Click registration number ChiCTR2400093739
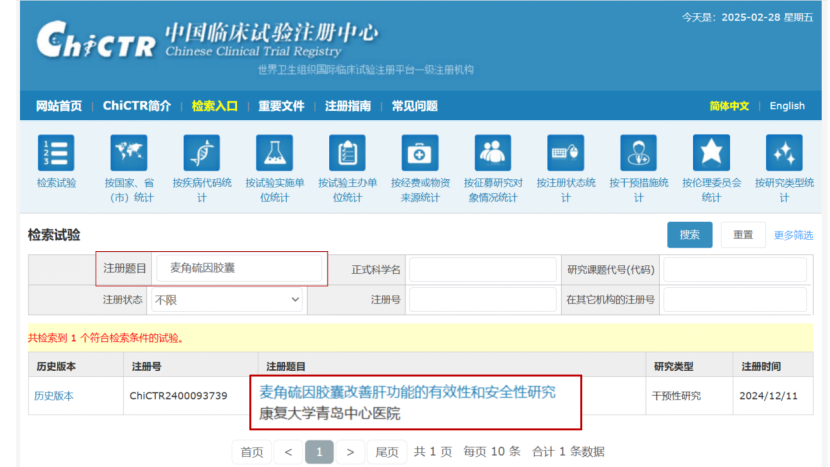Image resolution: width=830 pixels, height=467 pixels. (178, 396)
